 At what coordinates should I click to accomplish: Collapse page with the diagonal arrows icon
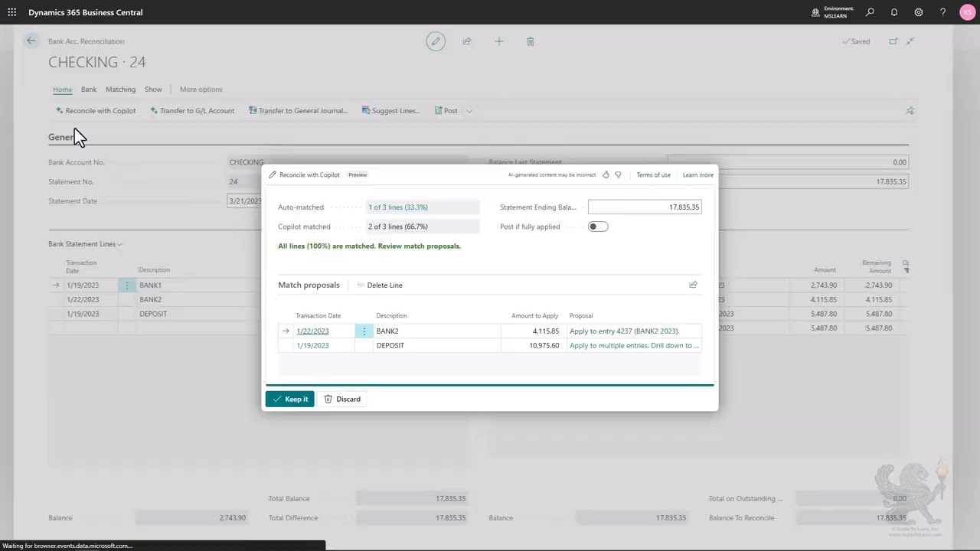pos(910,41)
